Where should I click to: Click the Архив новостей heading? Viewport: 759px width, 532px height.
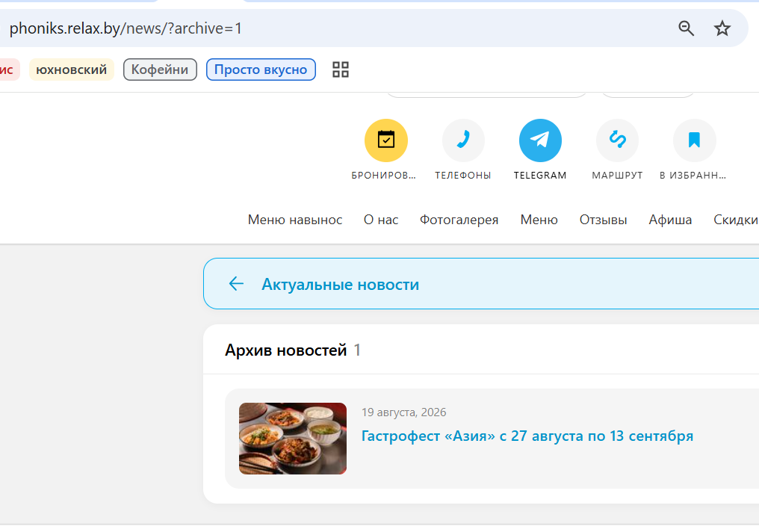click(285, 350)
